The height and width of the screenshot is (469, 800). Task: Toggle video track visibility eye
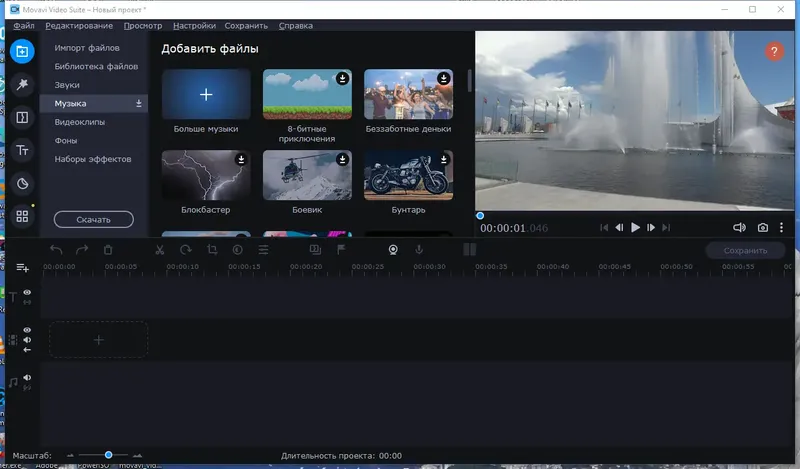(x=27, y=330)
